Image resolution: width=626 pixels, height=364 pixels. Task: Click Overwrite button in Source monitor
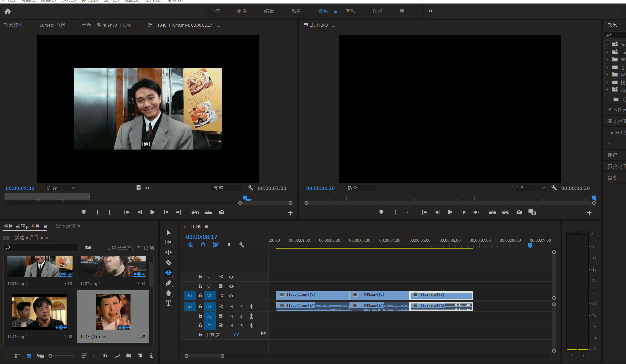208,212
